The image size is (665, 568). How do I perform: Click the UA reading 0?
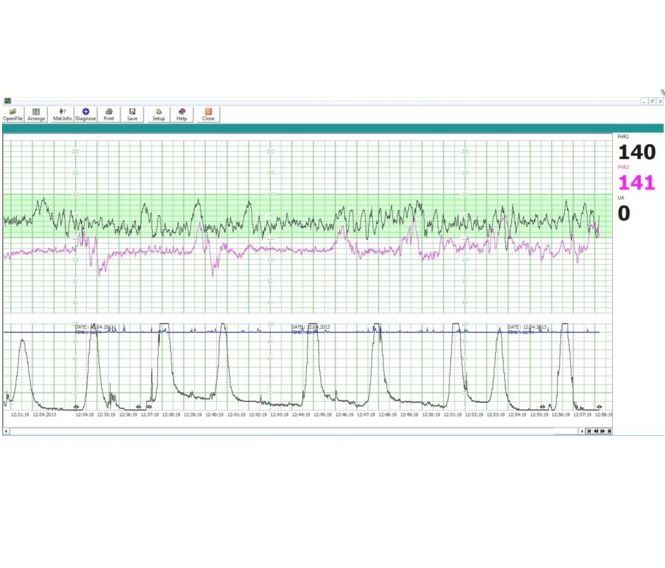click(624, 213)
